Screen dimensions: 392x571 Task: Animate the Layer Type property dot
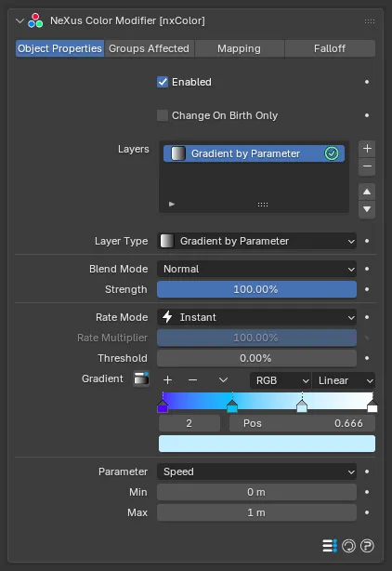tap(367, 241)
